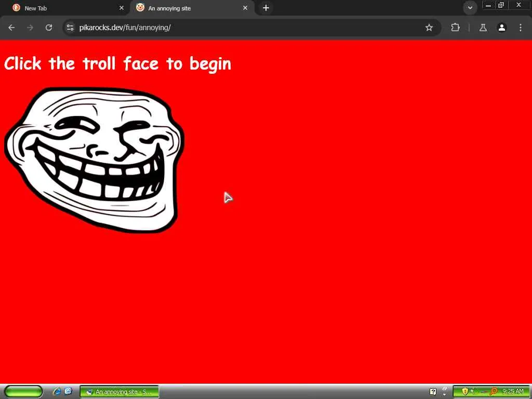Open a new tab with plus button
The image size is (532, 399).
pyautogui.click(x=266, y=8)
